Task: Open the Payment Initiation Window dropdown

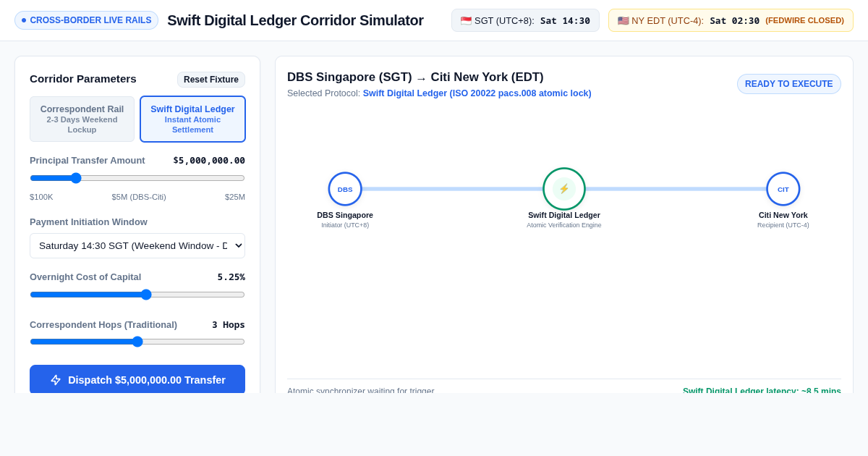Action: pyautogui.click(x=137, y=245)
